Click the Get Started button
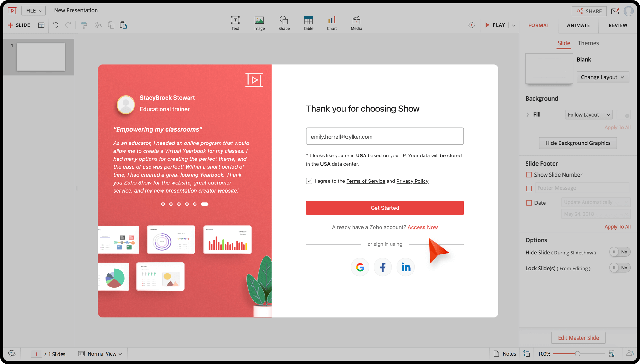640x364 pixels. (x=385, y=208)
